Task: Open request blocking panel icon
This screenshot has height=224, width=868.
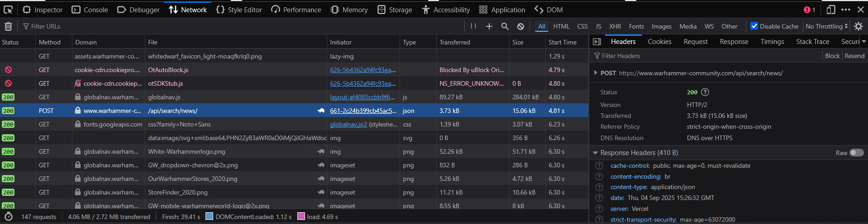Action: pyautogui.click(x=521, y=26)
